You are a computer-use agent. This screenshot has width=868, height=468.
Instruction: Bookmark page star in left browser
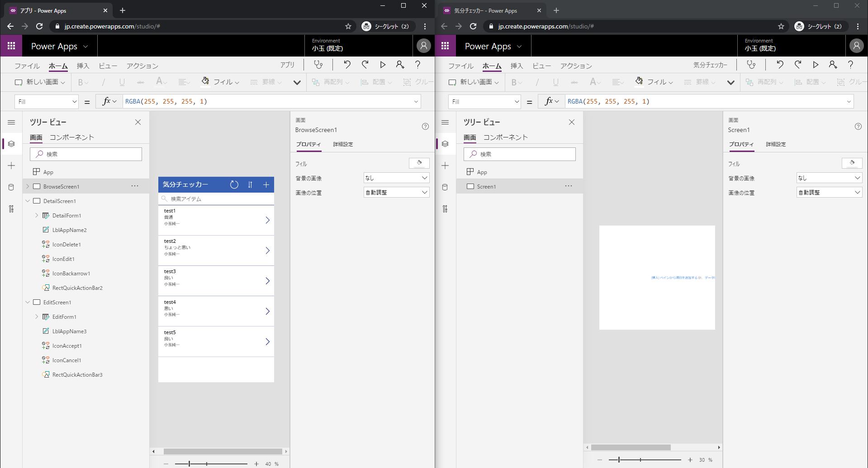pyautogui.click(x=348, y=26)
